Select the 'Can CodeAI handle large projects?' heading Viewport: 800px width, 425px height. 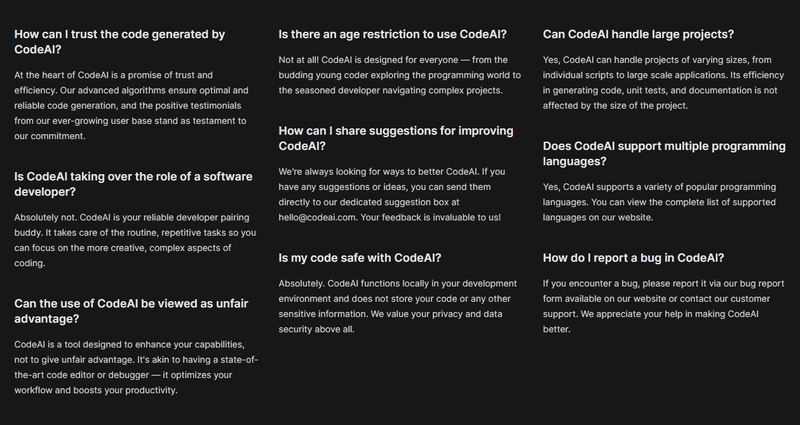[x=638, y=34]
